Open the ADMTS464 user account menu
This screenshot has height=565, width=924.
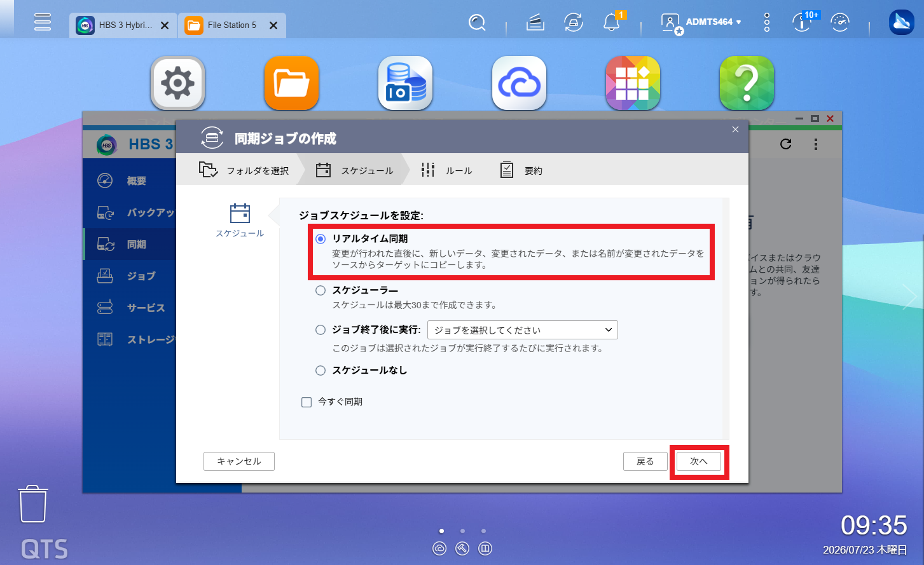tap(701, 22)
